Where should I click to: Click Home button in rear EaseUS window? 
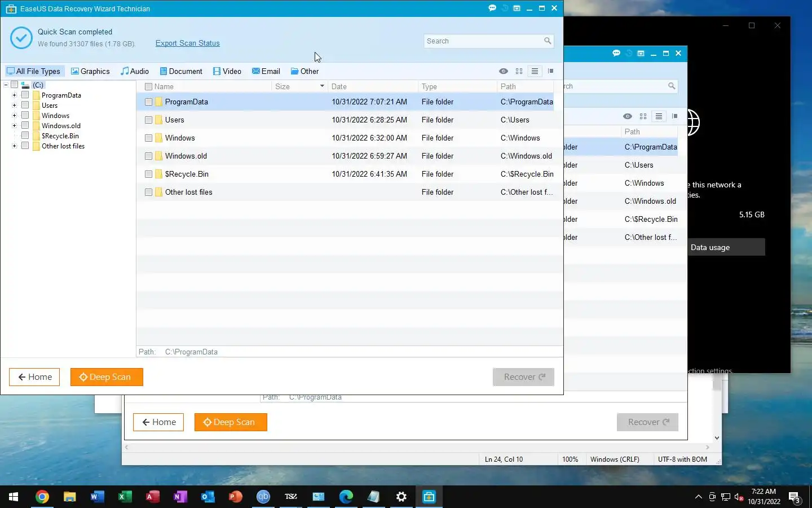point(158,422)
